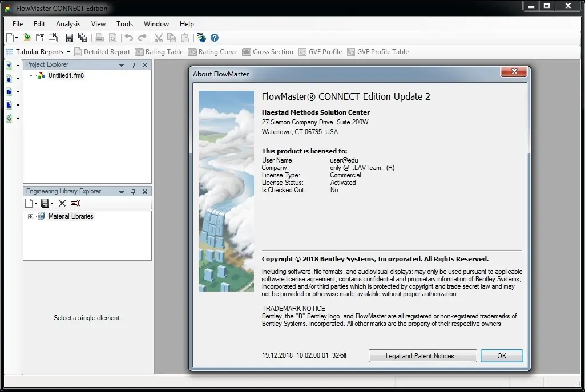585x392 pixels.
Task: Open the Edit menu
Action: [x=39, y=24]
